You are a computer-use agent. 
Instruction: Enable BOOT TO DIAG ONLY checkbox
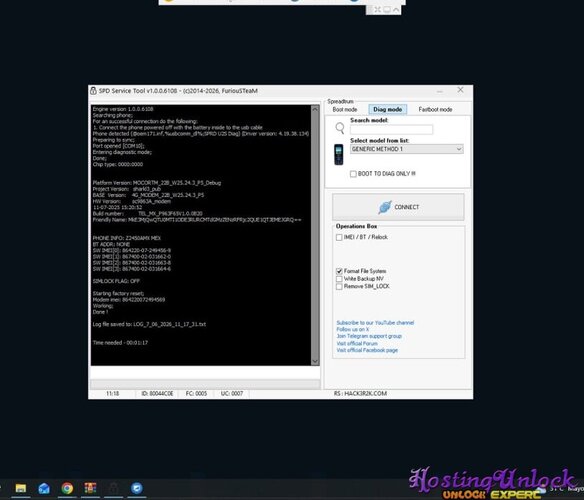pos(353,174)
